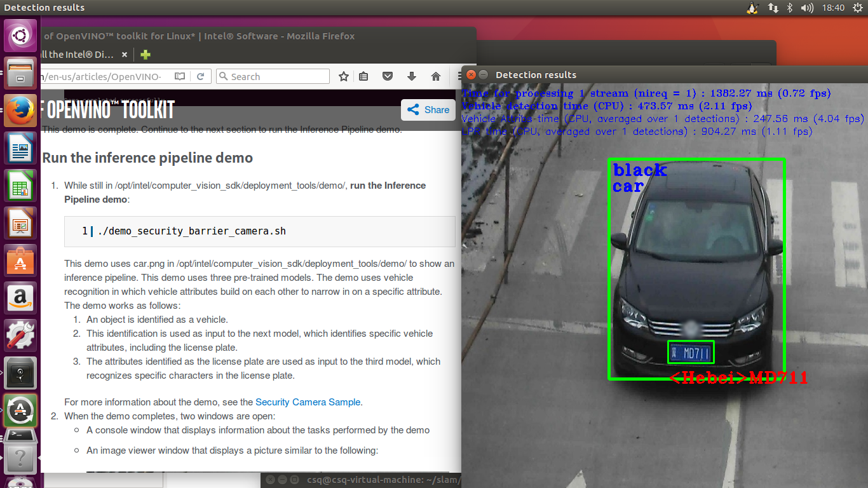Click the 'LPR time' statistics line
Screen dimensions: 868x488
pyautogui.click(x=637, y=132)
